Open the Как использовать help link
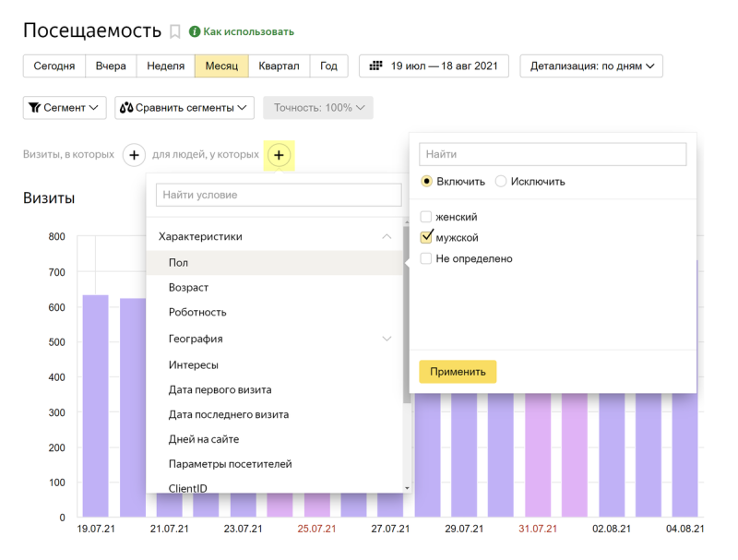This screenshot has width=738, height=560. point(248,31)
